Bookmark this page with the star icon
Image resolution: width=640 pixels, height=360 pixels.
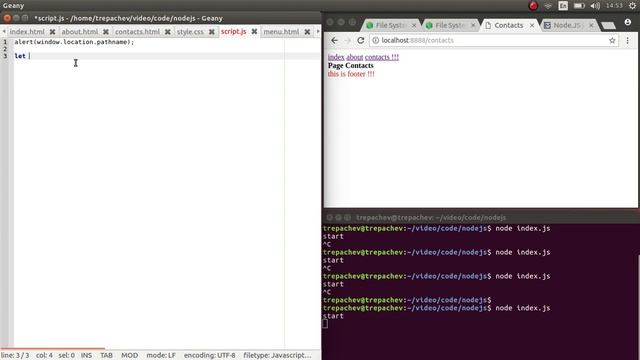(x=612, y=40)
